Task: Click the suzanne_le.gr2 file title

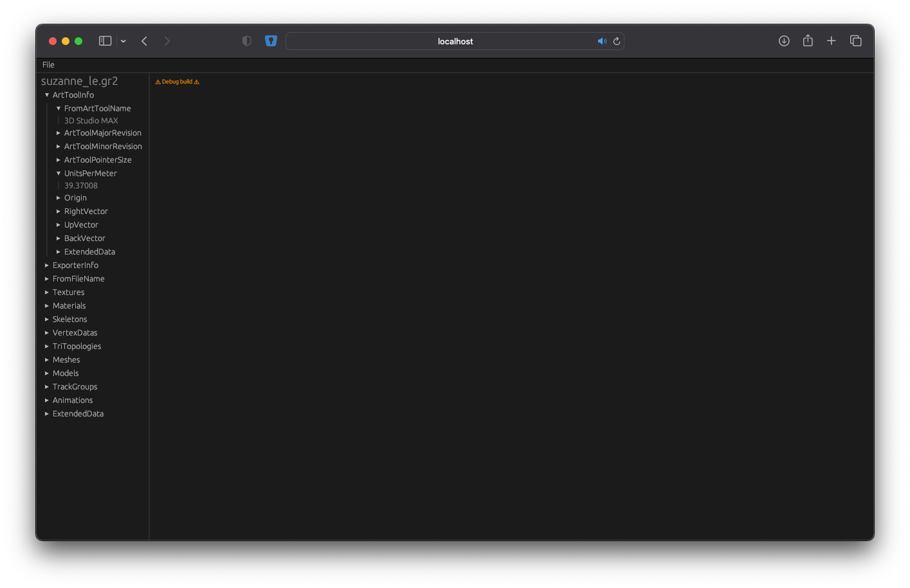Action: pos(80,82)
